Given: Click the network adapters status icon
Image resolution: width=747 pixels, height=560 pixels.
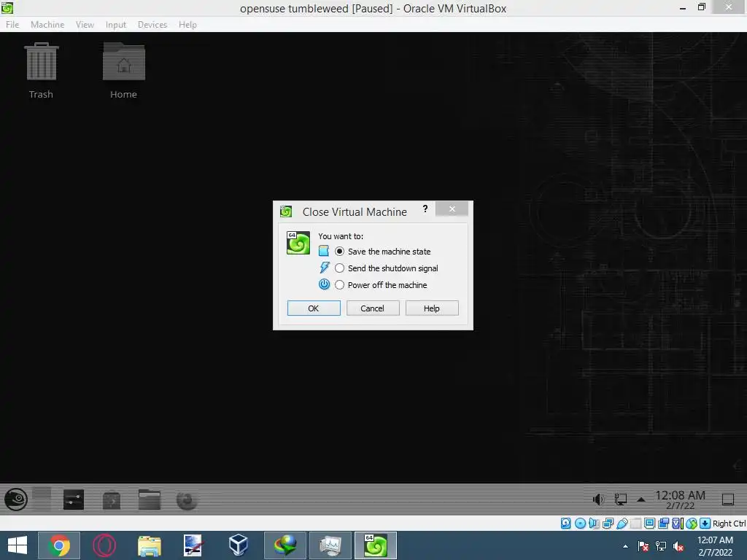Looking at the screenshot, I should tap(608, 524).
